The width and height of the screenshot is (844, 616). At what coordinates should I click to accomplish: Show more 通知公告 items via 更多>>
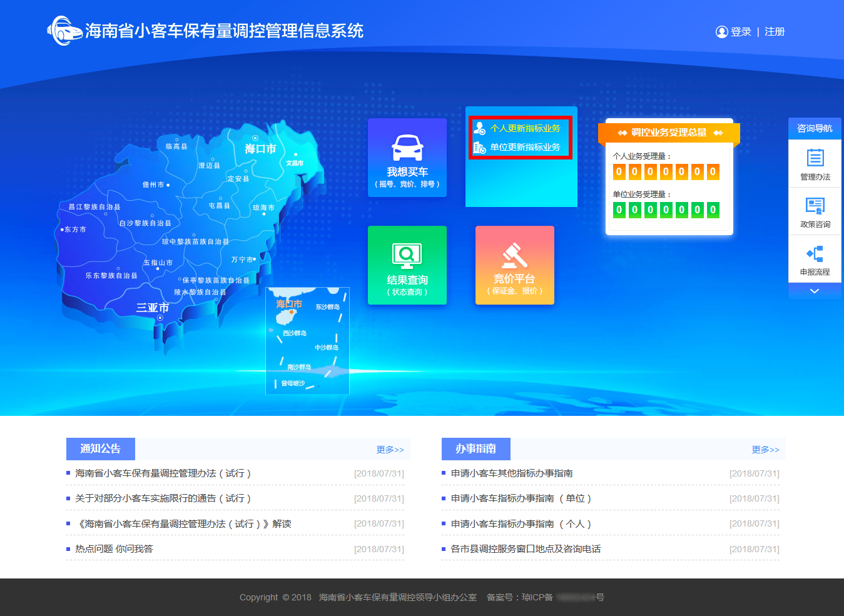pyautogui.click(x=390, y=450)
